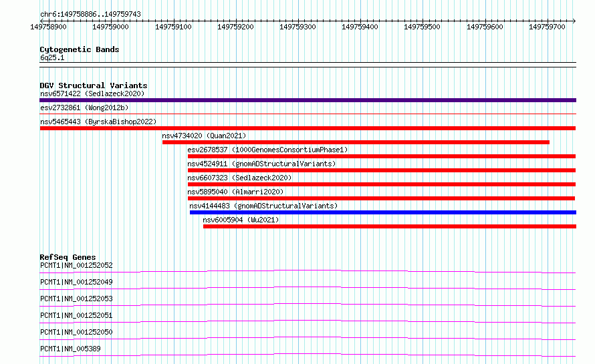Click the Cytogenetic Bands track heading
The height and width of the screenshot is (364, 595).
[80, 49]
